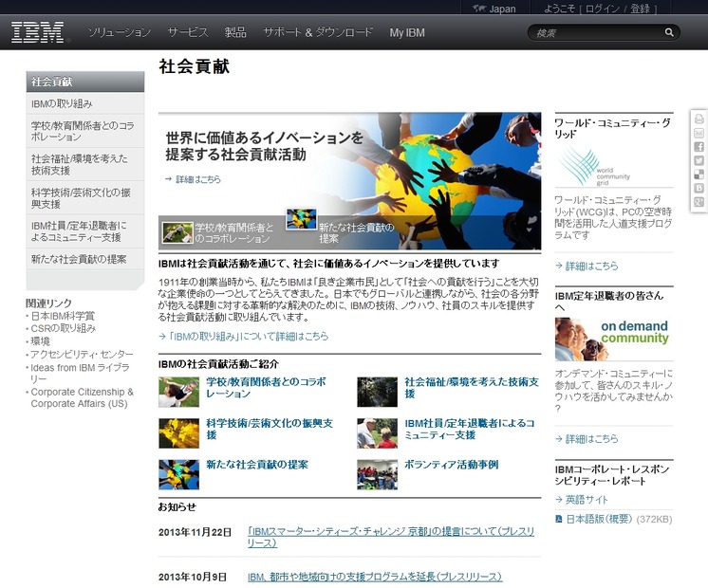
Task: Click the search magnifier icon
Action: tap(669, 32)
